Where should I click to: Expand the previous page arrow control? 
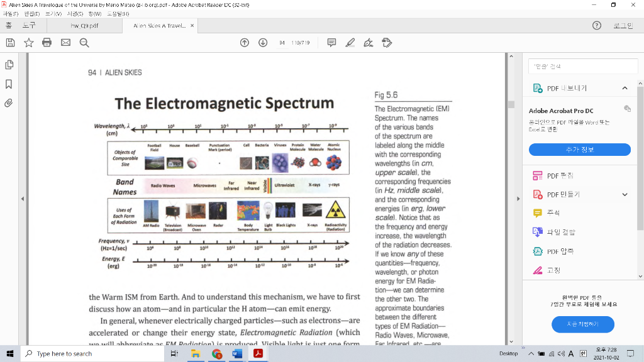click(244, 43)
